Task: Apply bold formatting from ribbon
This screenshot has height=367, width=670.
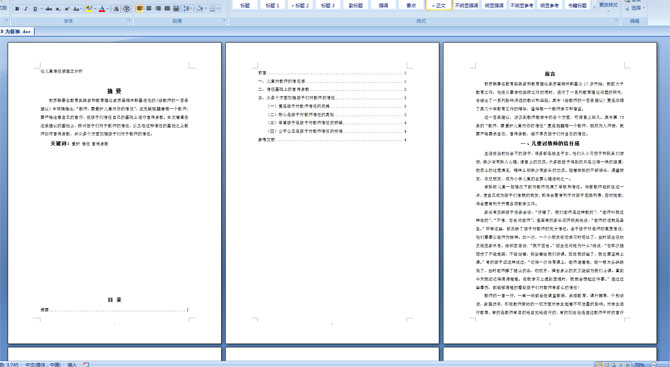Action: click(17, 9)
